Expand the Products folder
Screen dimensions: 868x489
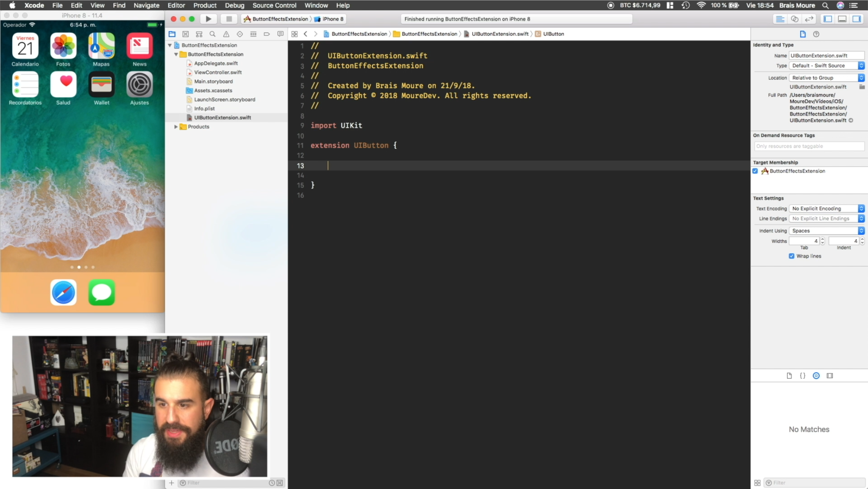tap(176, 127)
